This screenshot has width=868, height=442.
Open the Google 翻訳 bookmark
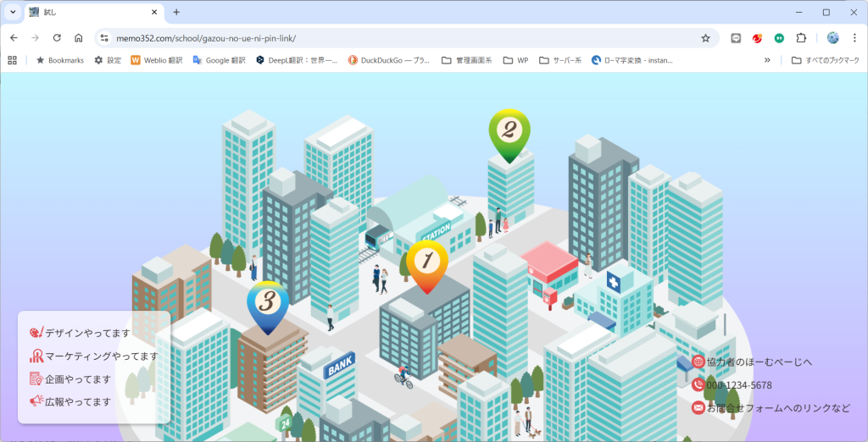(x=219, y=60)
